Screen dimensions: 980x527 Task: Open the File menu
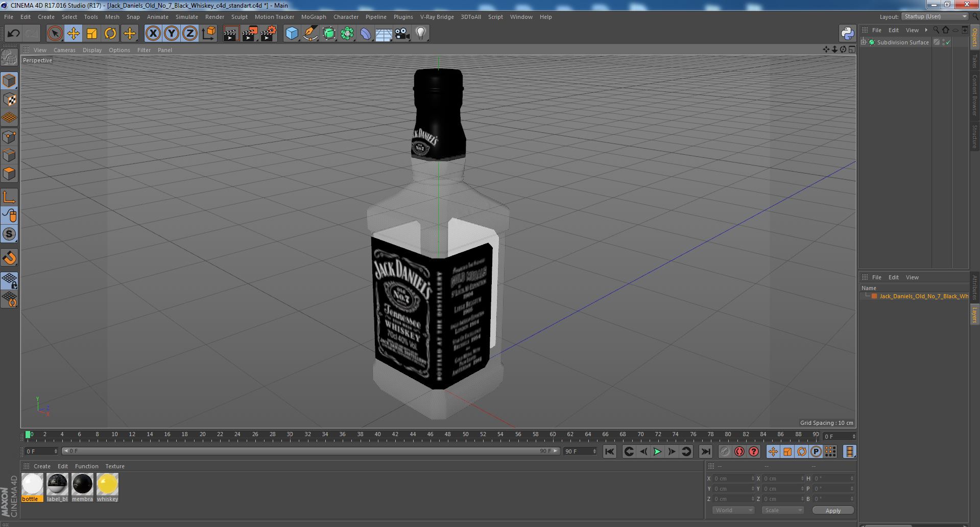coord(9,17)
